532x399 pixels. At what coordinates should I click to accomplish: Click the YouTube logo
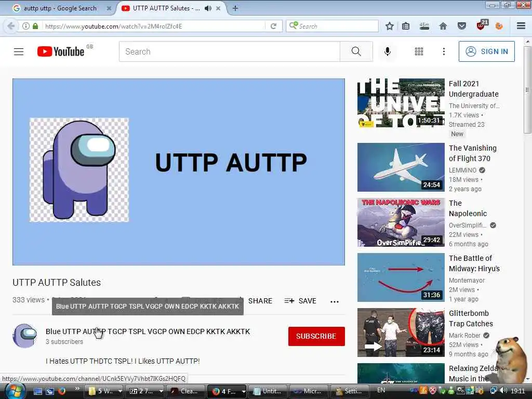click(61, 51)
